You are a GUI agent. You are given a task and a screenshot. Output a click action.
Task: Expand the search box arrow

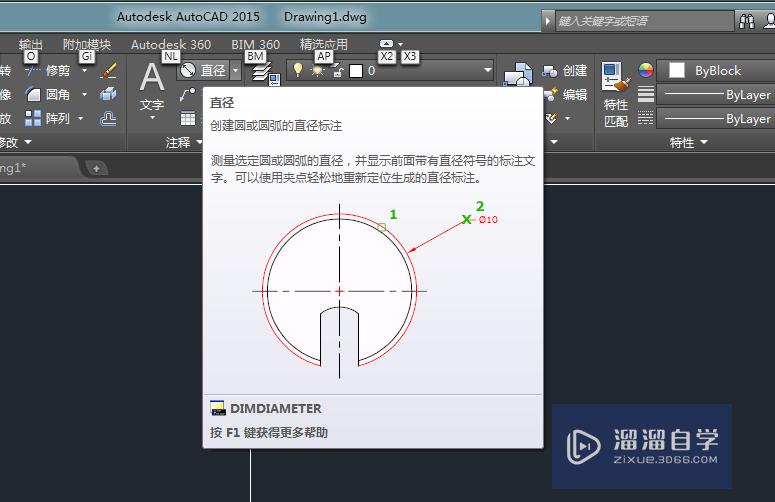click(x=548, y=21)
